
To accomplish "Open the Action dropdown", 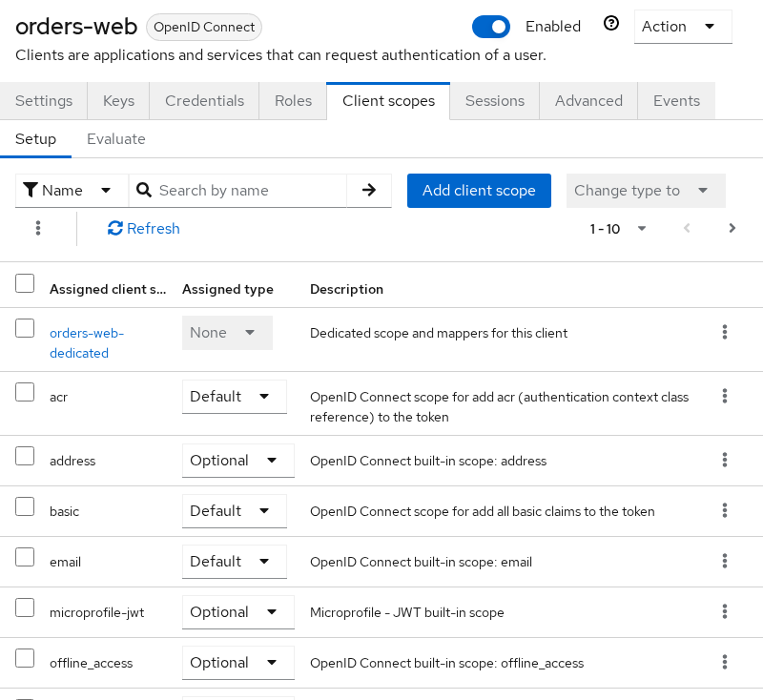I will click(x=683, y=27).
